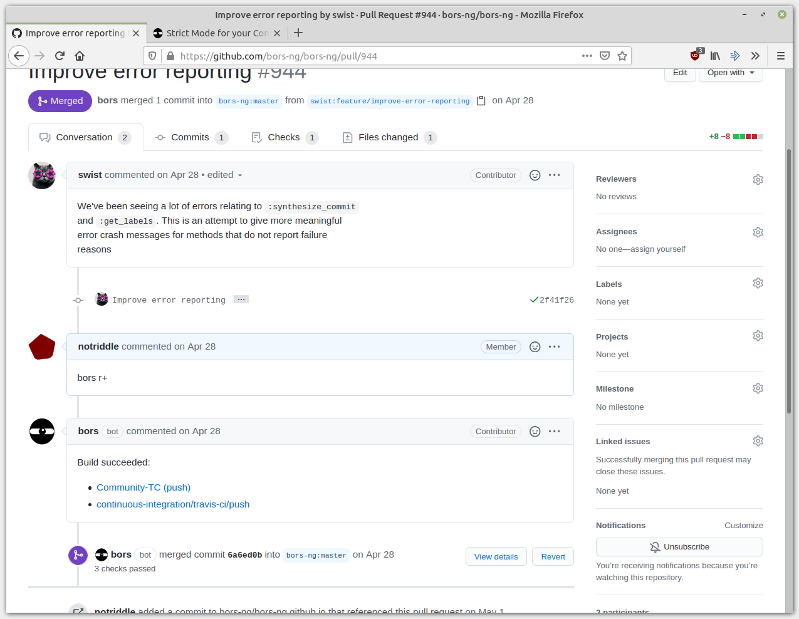This screenshot has width=799, height=619.
Task: Open uBlock Origin extension icon
Action: coord(696,55)
